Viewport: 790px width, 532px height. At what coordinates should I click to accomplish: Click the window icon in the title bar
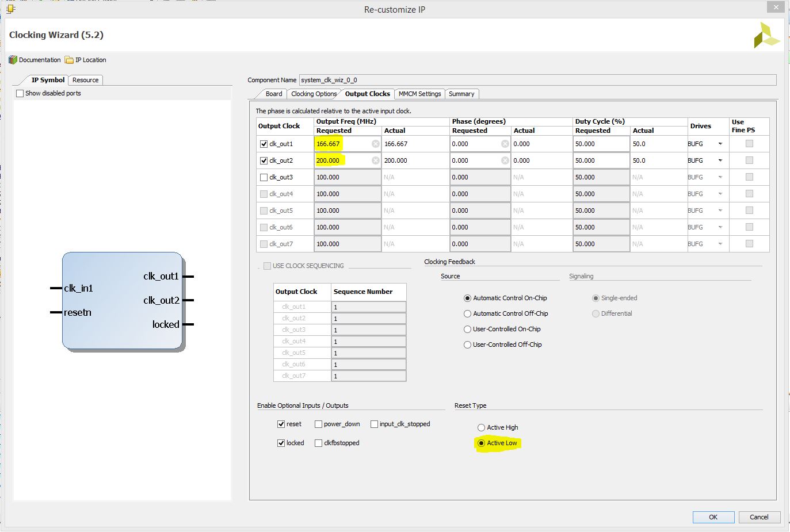(x=10, y=9)
